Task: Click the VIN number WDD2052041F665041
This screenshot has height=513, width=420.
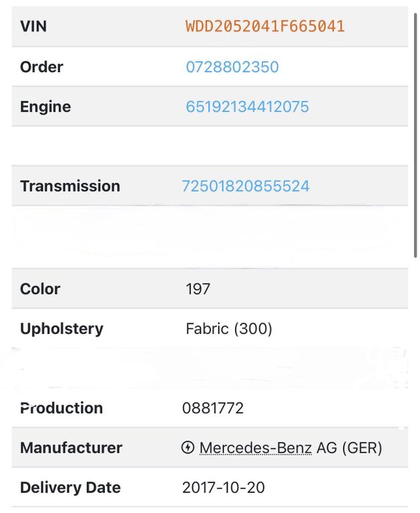Action: [x=265, y=27]
